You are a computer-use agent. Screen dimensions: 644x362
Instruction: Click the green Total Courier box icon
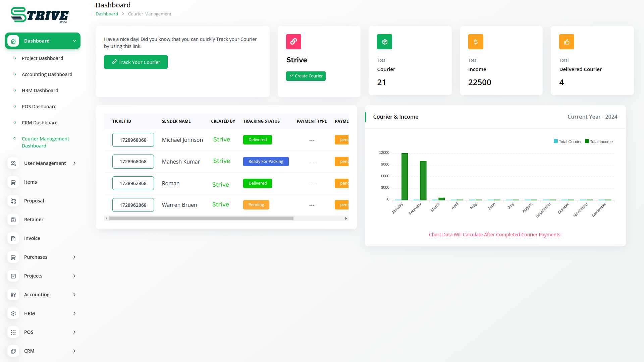coord(384,42)
